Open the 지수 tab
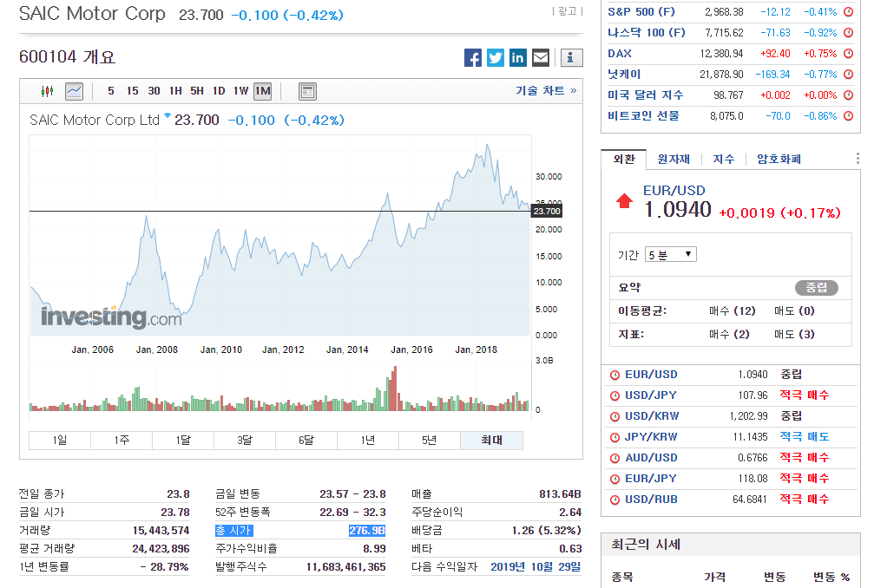874x588 pixels. tap(724, 160)
